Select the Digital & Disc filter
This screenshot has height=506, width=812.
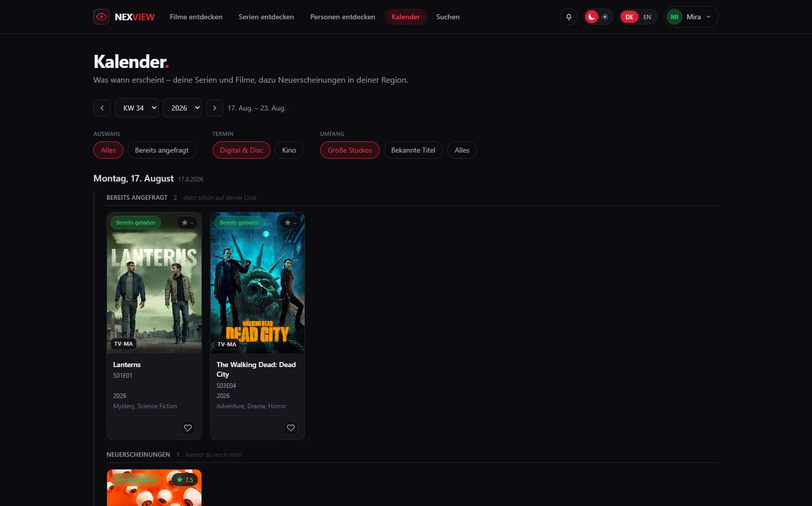pos(242,150)
